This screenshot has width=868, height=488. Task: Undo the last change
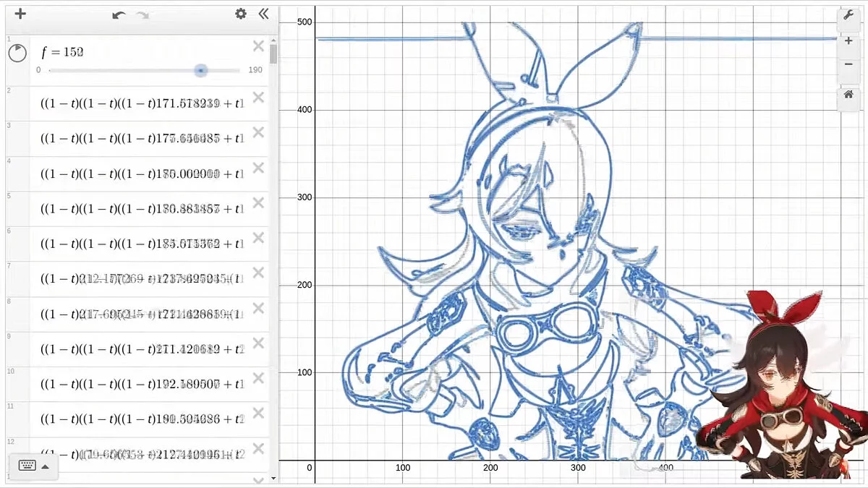pyautogui.click(x=119, y=14)
